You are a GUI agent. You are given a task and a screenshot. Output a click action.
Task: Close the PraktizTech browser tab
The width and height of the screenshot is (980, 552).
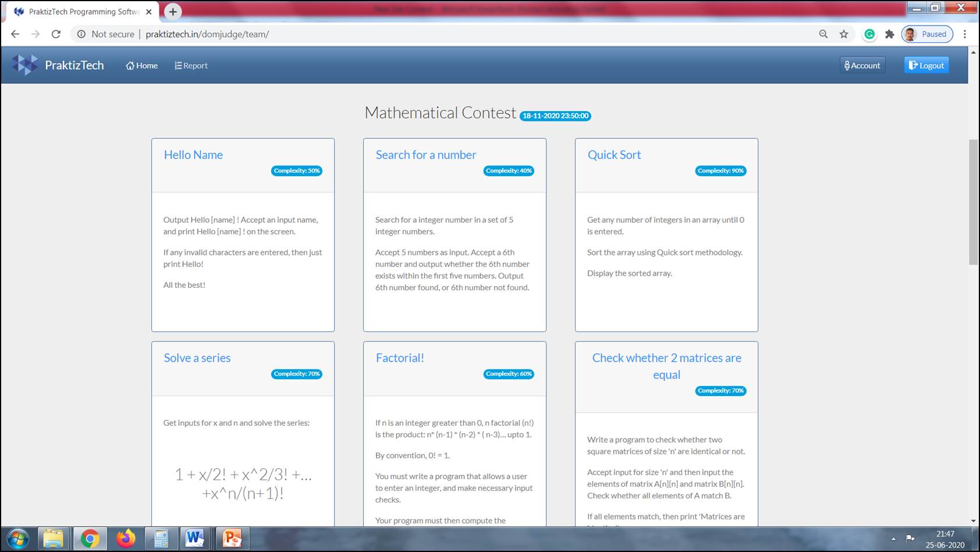[149, 12]
